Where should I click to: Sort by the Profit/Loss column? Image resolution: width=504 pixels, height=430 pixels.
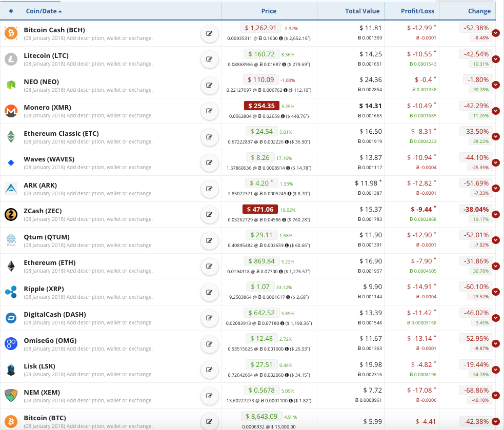point(417,11)
